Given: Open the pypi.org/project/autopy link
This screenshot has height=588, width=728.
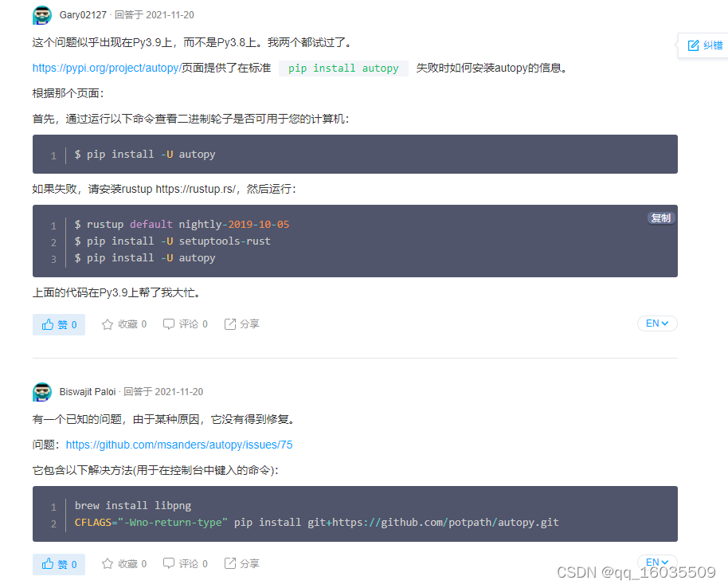Looking at the screenshot, I should click(107, 68).
